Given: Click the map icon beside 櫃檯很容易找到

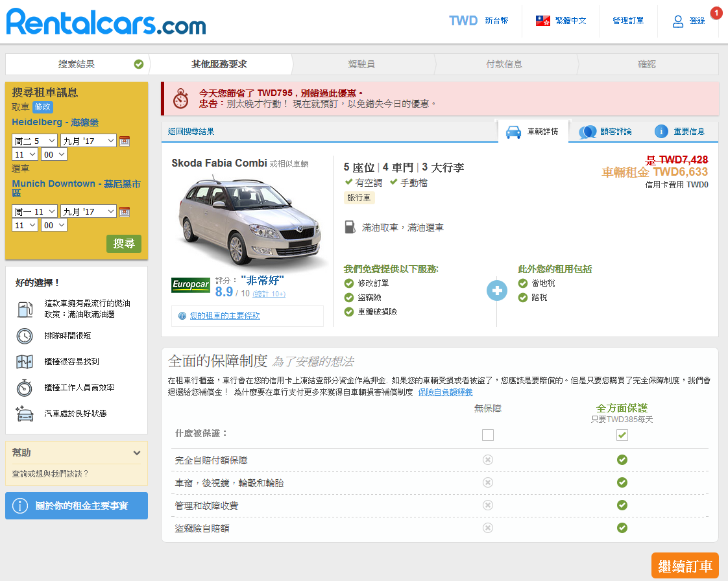Looking at the screenshot, I should coord(25,361).
